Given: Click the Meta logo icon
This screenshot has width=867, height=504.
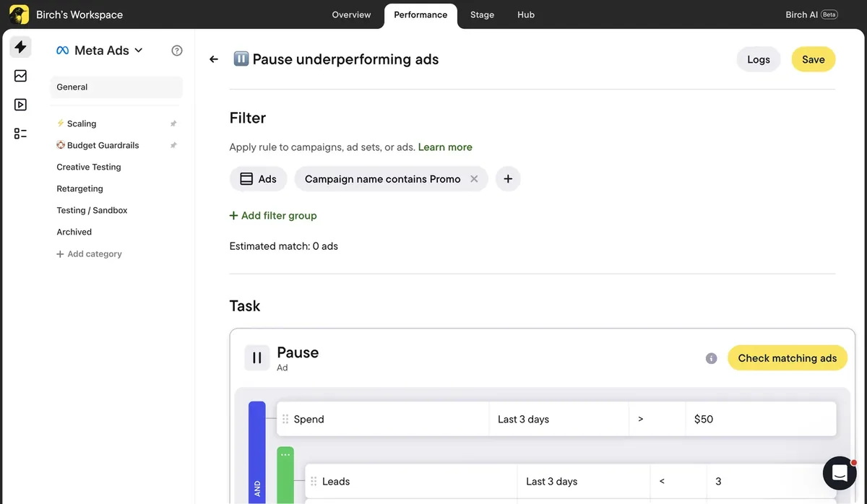Looking at the screenshot, I should (x=63, y=51).
